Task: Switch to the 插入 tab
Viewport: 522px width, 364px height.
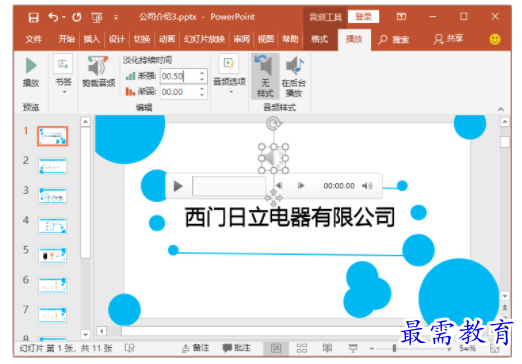Action: (91, 39)
